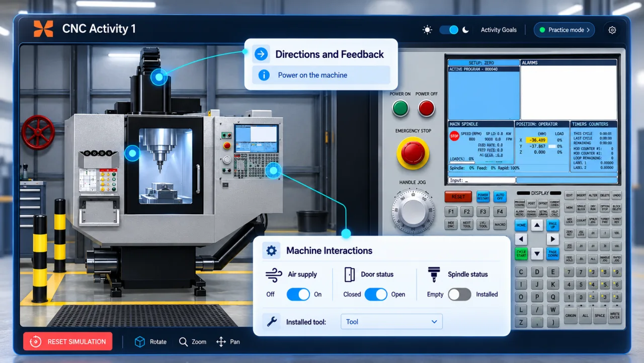The height and width of the screenshot is (363, 644).
Task: Push the green POWER ON button
Action: [x=400, y=108]
